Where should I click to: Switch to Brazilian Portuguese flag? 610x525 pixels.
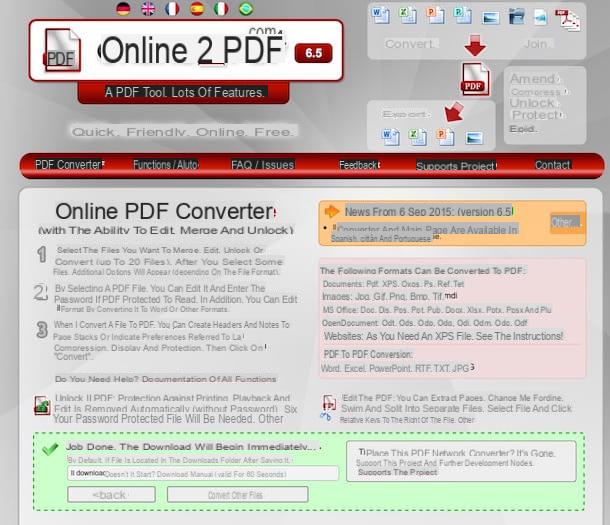245,9
